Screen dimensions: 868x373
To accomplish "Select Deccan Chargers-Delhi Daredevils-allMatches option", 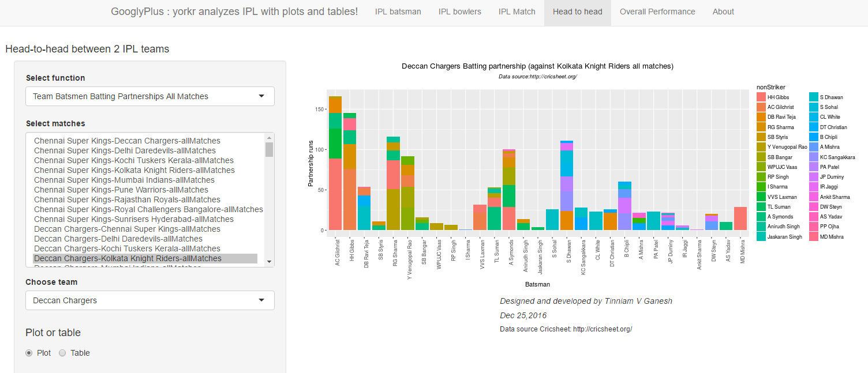I will (118, 239).
